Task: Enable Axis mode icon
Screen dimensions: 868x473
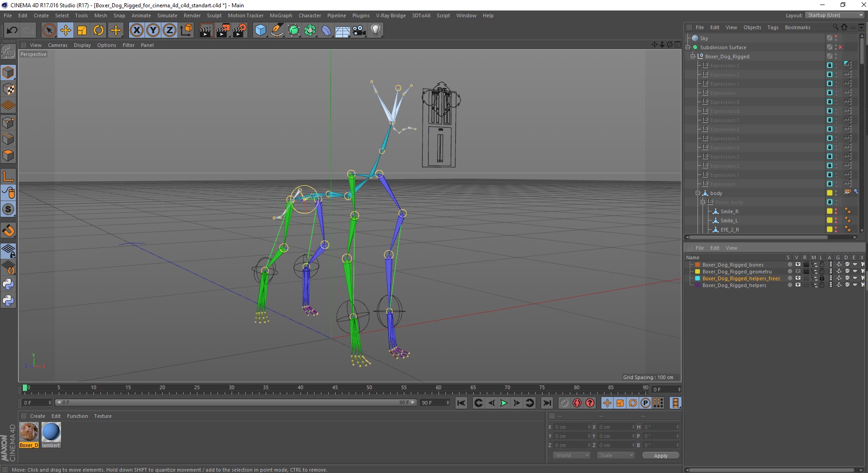Action: 8,176
